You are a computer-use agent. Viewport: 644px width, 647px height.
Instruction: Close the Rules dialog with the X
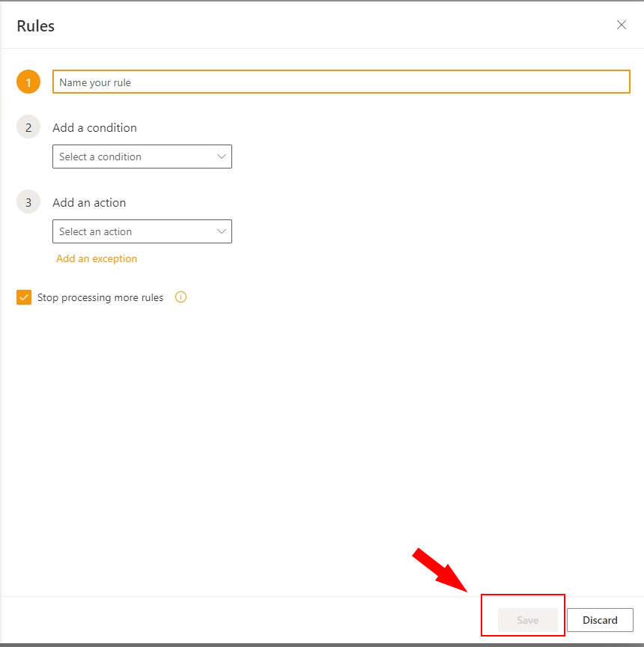tap(621, 25)
